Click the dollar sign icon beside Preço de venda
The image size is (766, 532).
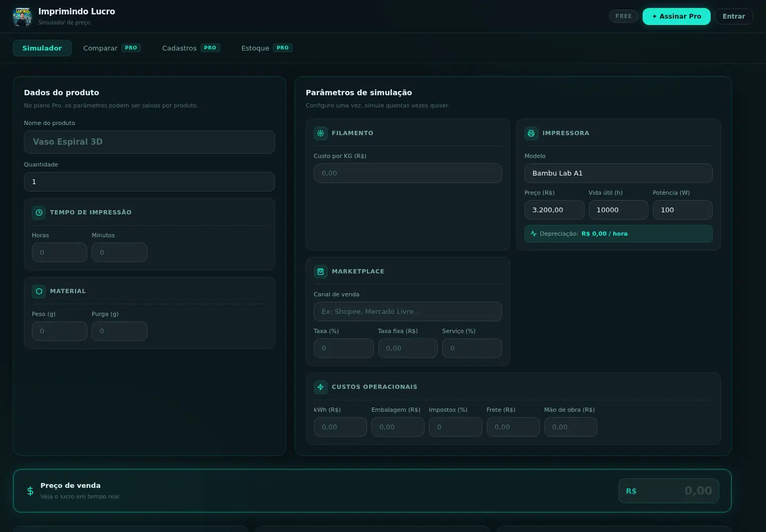(30, 491)
